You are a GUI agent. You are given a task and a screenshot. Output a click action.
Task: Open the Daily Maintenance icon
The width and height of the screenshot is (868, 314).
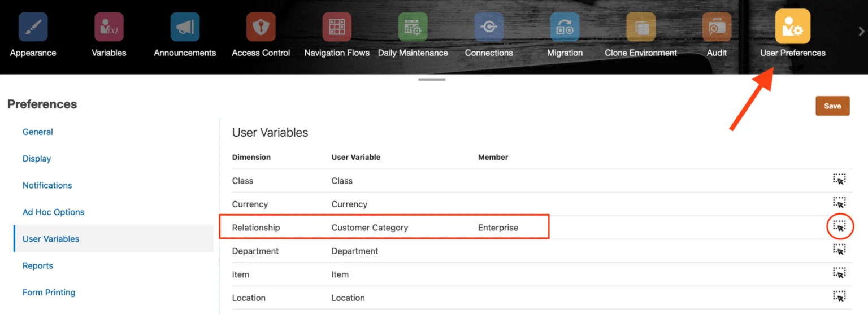point(413,27)
